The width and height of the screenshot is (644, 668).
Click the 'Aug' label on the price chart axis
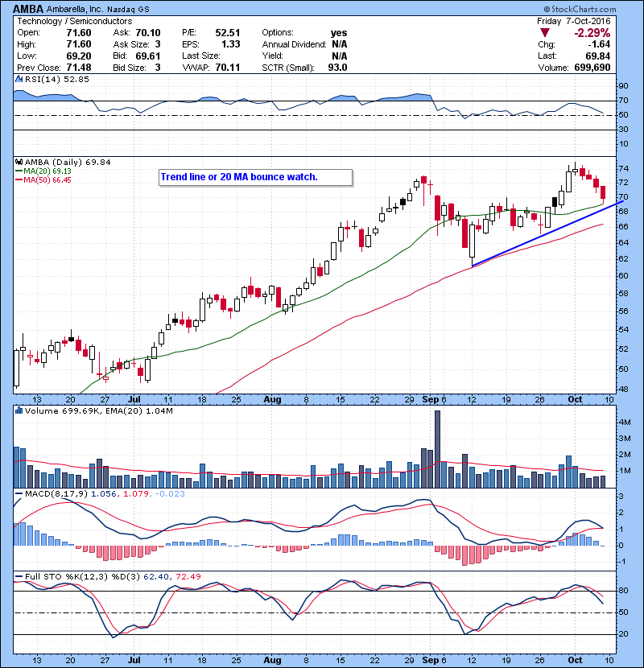click(x=272, y=400)
